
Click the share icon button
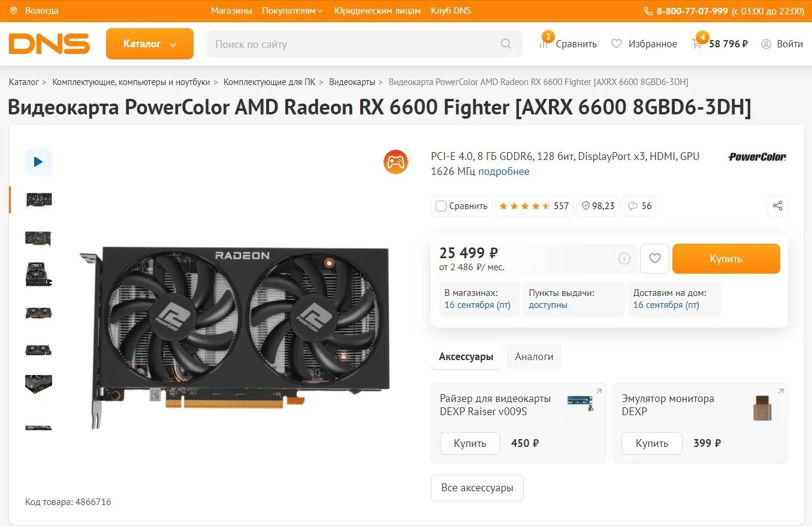[777, 205]
